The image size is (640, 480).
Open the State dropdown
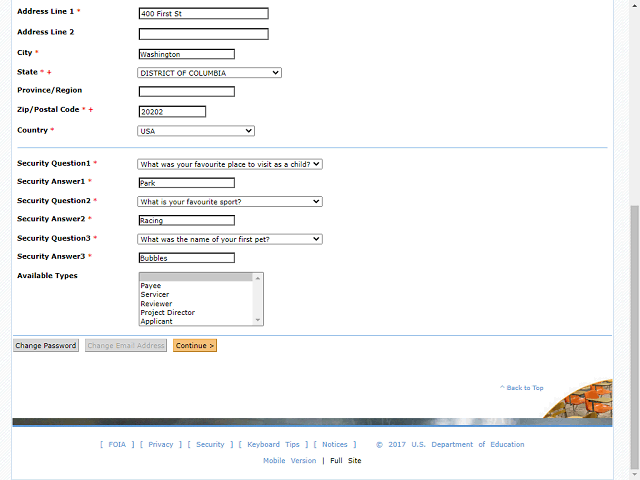(209, 73)
